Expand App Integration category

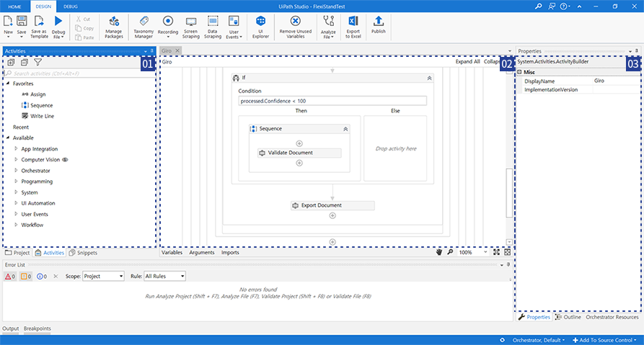pos(16,148)
